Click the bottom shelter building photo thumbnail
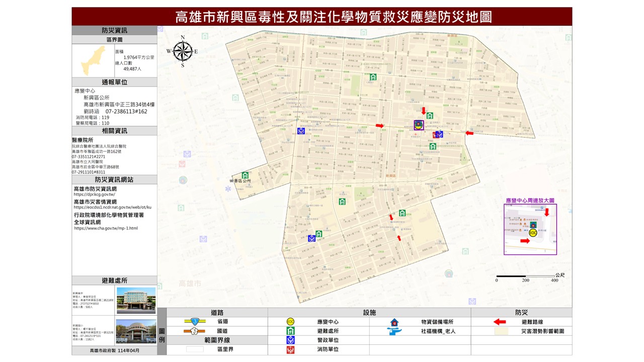 click(136, 332)
